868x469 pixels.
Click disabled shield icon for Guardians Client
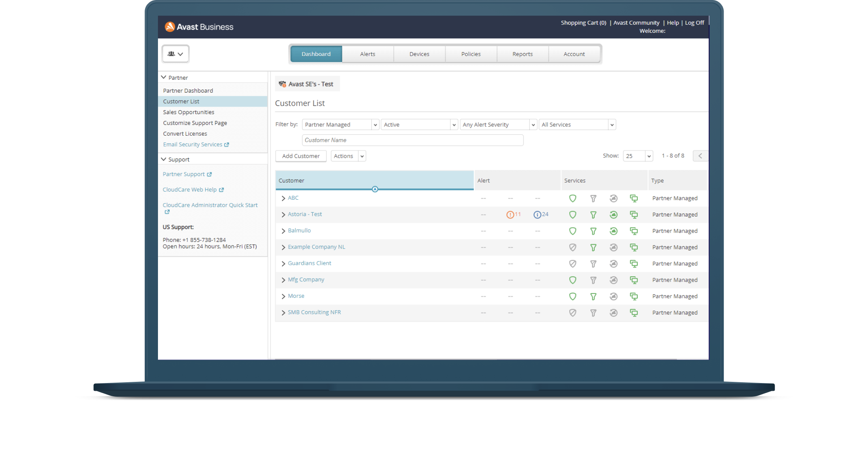click(x=572, y=264)
